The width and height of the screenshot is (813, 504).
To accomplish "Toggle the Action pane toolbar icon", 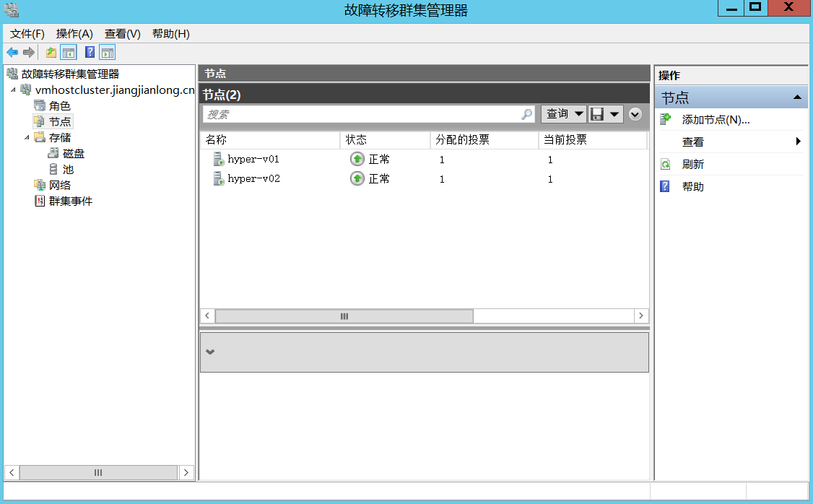I will tap(108, 53).
